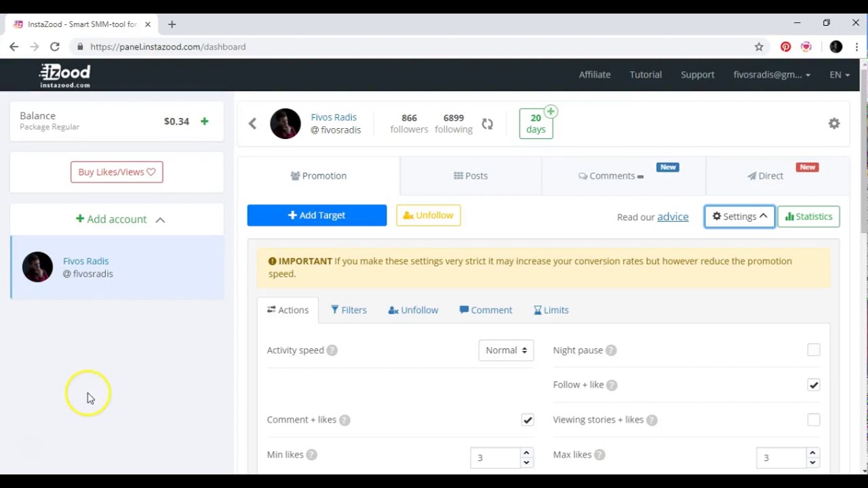The width and height of the screenshot is (868, 488).
Task: Open help for Viewing stories + likes
Action: pyautogui.click(x=652, y=420)
